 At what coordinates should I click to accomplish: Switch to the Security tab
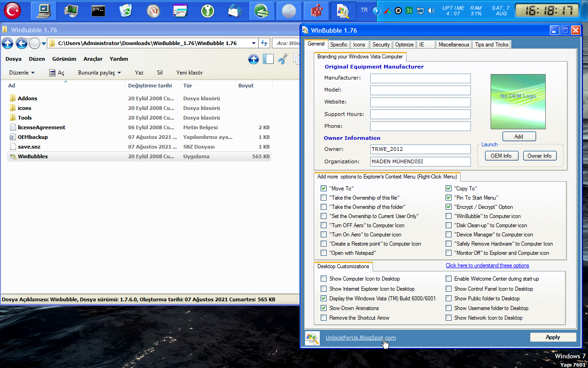coord(381,45)
